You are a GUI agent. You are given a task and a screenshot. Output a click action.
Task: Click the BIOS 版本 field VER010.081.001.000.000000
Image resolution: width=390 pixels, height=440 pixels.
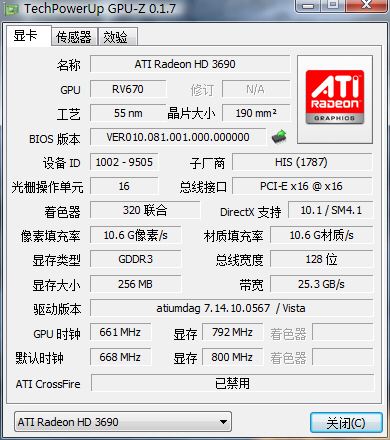tap(178, 137)
